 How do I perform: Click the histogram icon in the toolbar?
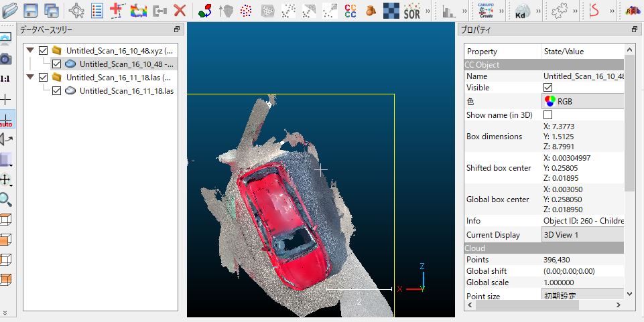click(448, 10)
